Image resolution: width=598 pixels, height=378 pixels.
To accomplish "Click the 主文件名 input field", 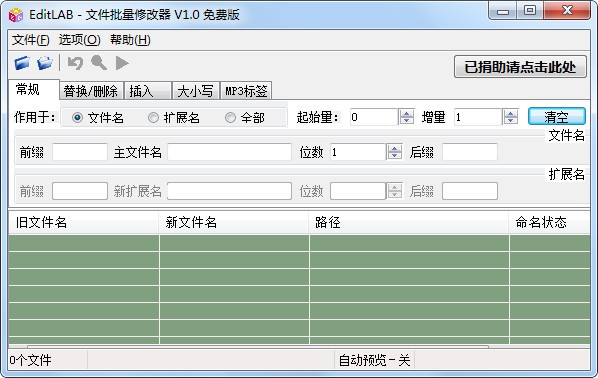I will coord(230,152).
